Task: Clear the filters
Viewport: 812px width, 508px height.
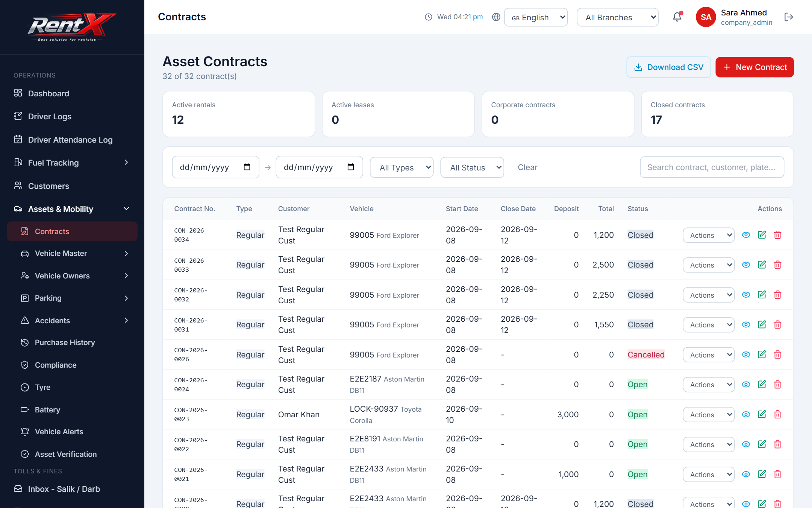Action: coord(527,167)
